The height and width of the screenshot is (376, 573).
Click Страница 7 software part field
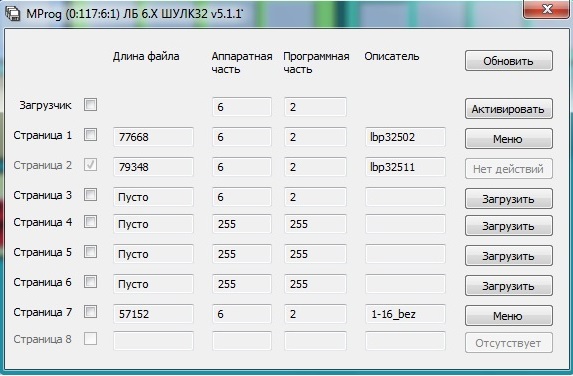315,314
